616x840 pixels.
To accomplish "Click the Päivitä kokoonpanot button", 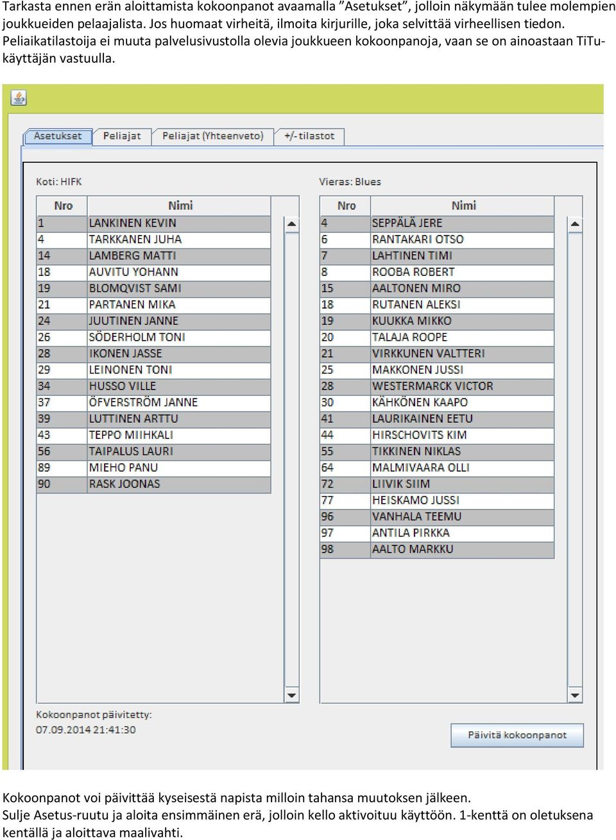I will click(517, 735).
